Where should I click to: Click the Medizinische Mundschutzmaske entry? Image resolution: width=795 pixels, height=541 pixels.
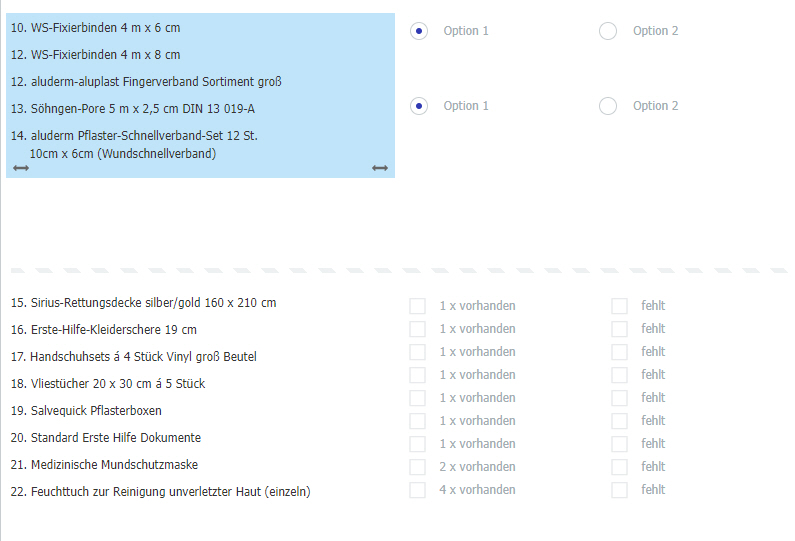[x=104, y=465]
